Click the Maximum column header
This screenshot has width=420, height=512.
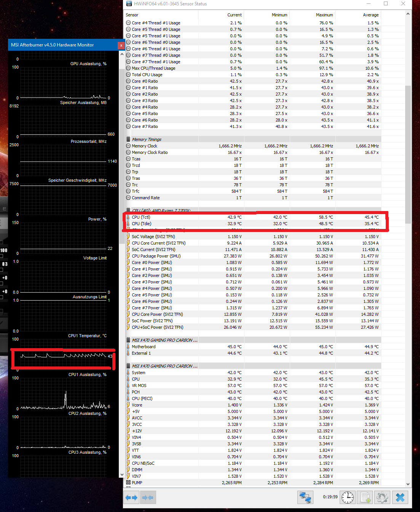click(312, 15)
